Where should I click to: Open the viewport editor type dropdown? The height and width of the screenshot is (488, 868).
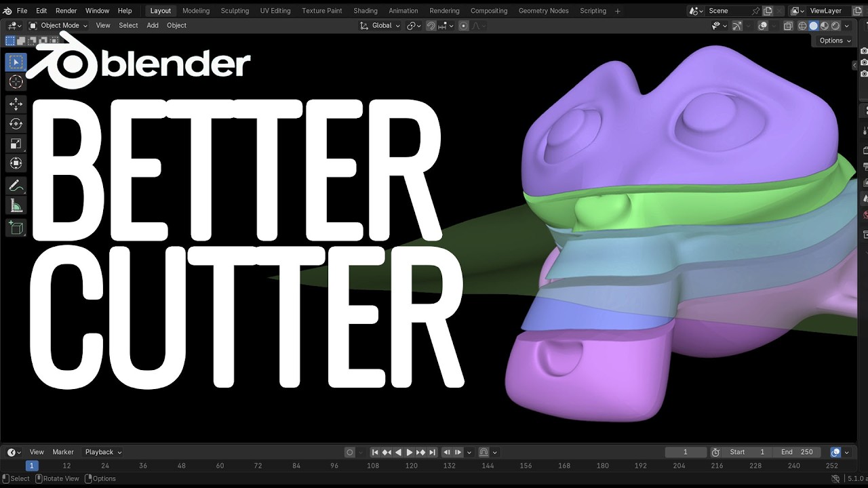(14, 26)
